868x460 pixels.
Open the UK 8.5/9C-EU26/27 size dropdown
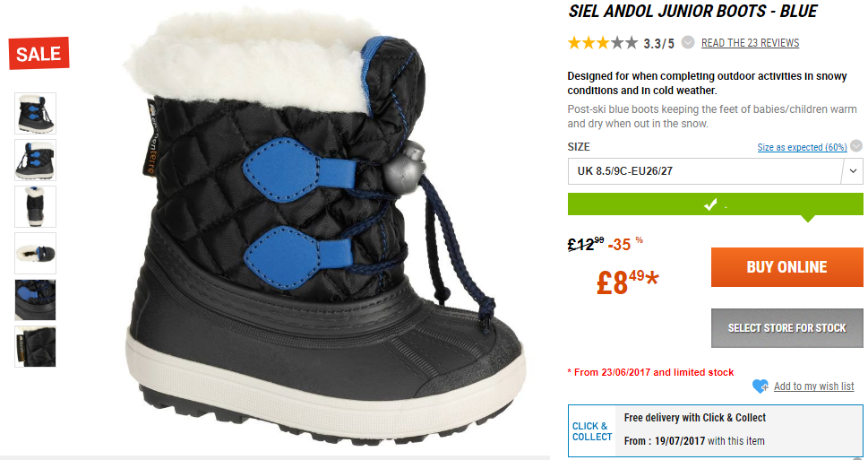[715, 171]
